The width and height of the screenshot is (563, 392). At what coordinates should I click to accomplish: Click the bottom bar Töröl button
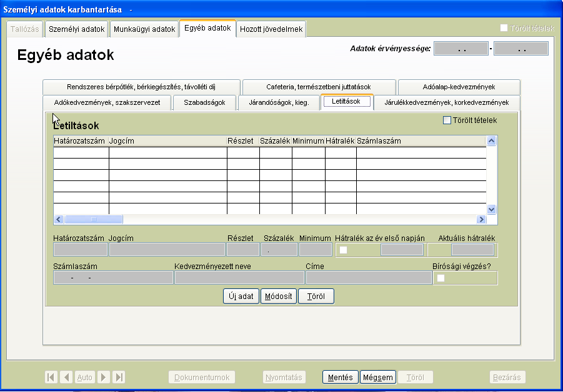(415, 377)
